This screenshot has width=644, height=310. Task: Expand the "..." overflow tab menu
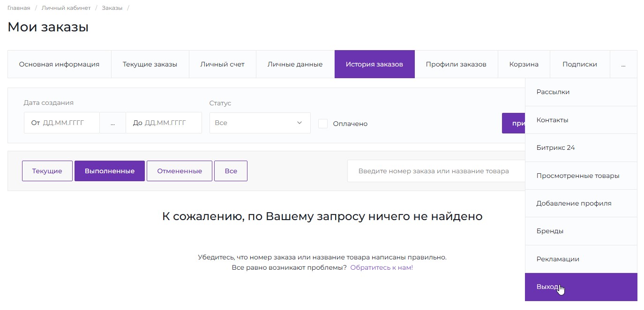623,64
